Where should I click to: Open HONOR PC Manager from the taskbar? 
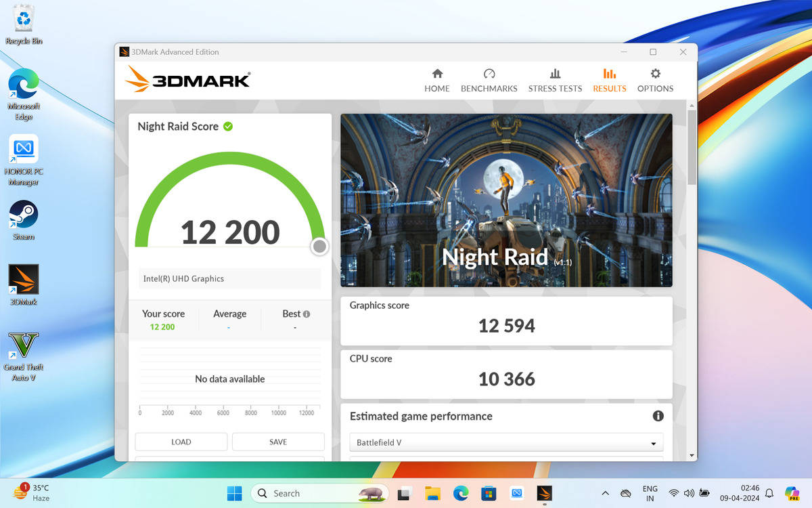(x=516, y=493)
